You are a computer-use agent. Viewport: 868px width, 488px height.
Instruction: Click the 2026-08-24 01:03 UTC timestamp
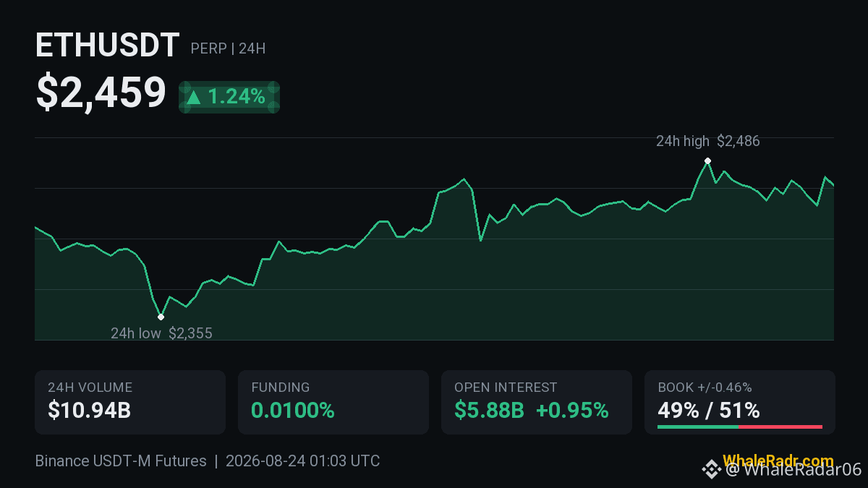point(302,461)
